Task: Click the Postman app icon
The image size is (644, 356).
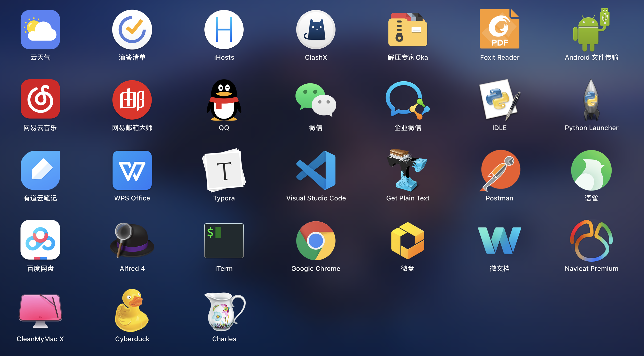Action: (500, 170)
